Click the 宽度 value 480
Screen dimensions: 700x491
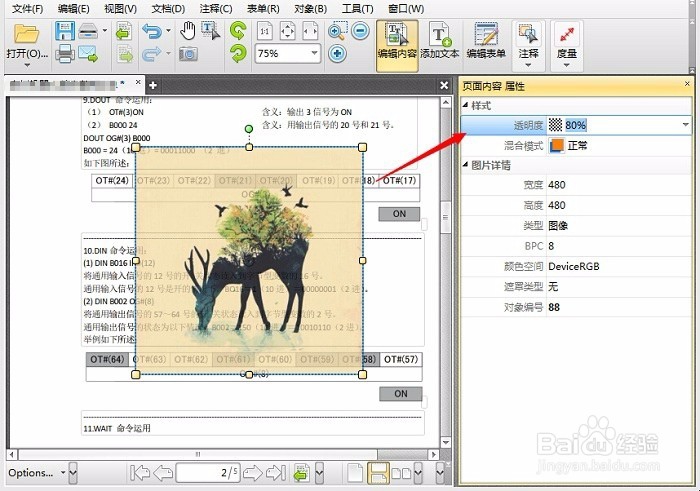click(557, 185)
